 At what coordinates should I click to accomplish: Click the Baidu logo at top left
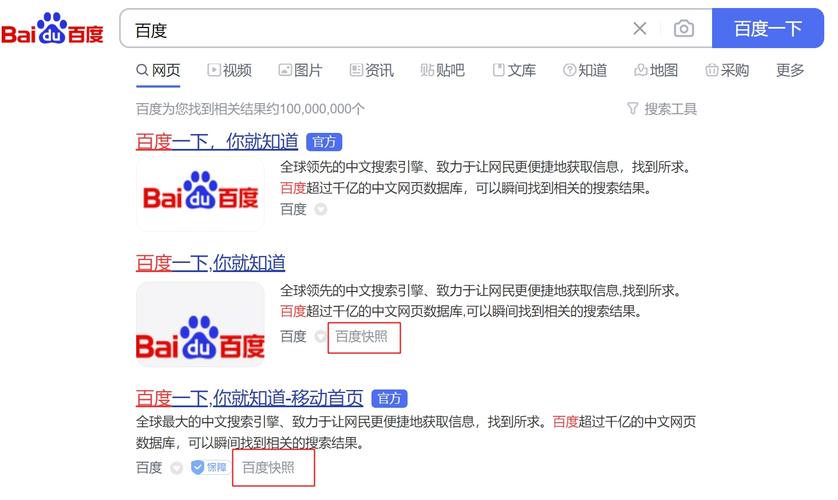52,29
